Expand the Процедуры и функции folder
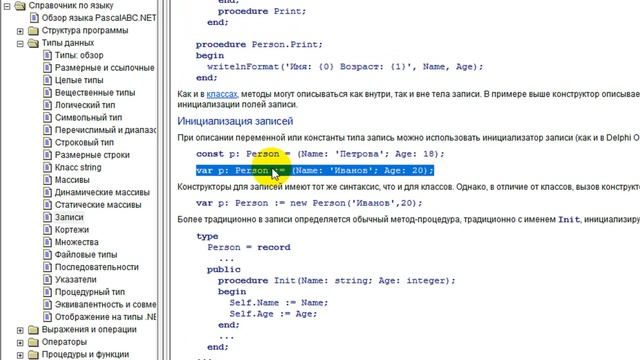The width and height of the screenshot is (640, 360). [x=20, y=355]
